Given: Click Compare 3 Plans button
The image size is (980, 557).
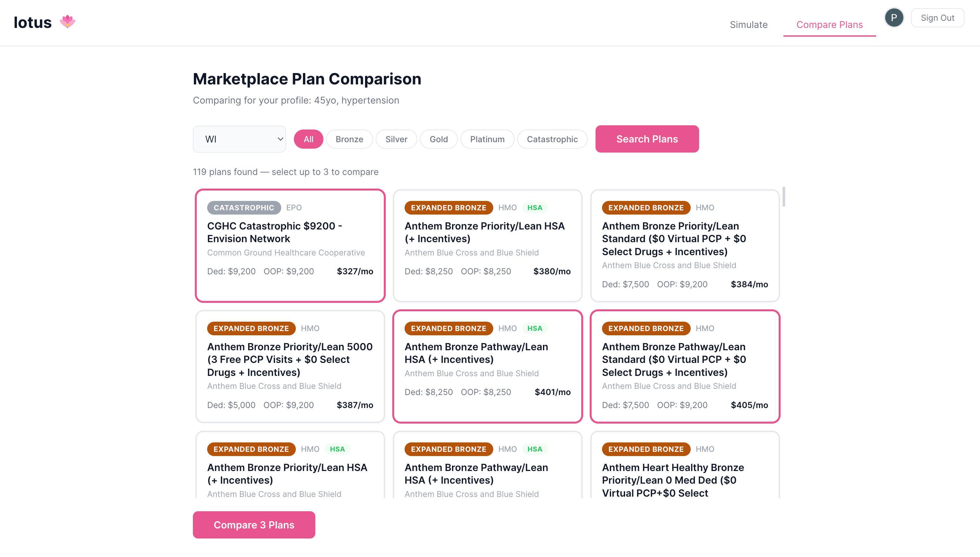Looking at the screenshot, I should point(254,525).
